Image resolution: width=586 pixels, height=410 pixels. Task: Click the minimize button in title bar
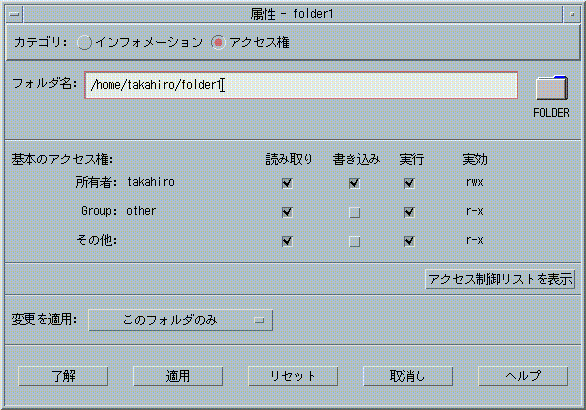[572, 15]
